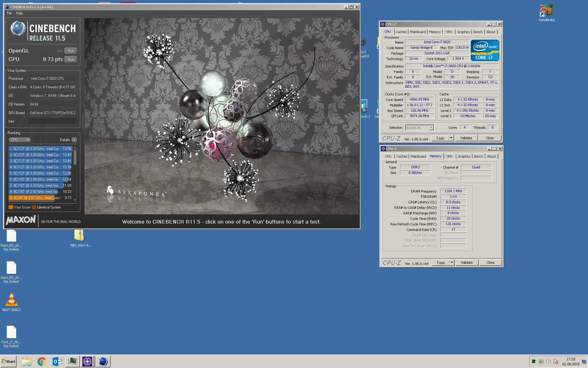Click the MAXON logo

coord(21,220)
